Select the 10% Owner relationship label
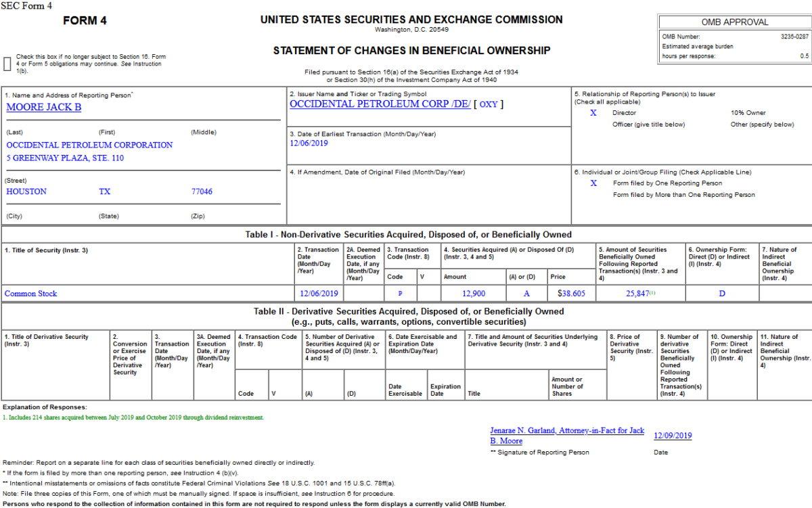This screenshot has width=812, height=508. click(748, 113)
